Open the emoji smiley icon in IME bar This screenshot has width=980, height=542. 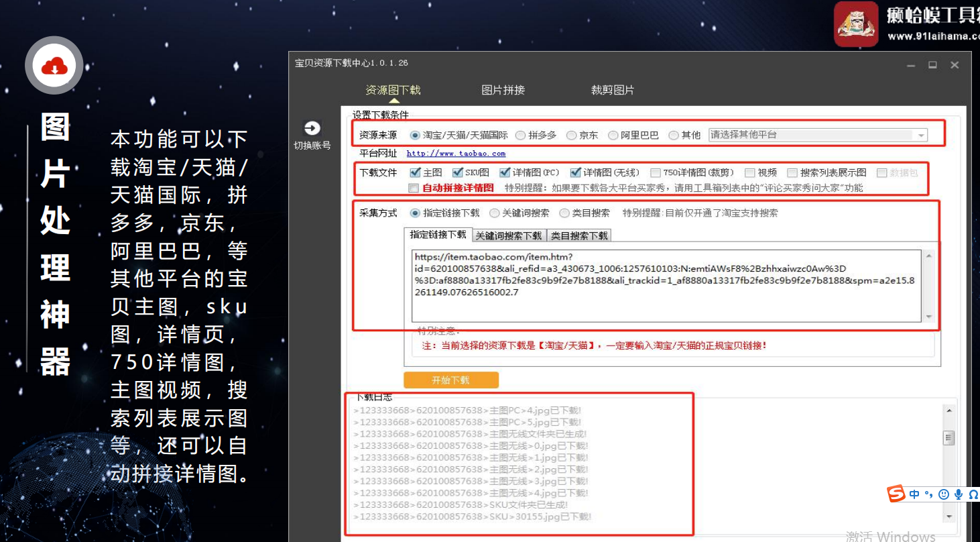click(x=944, y=494)
